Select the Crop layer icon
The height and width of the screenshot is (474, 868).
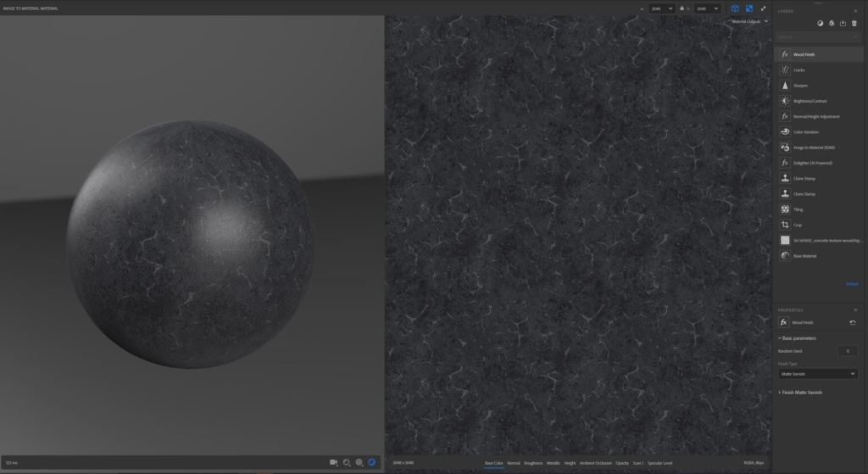click(x=784, y=225)
